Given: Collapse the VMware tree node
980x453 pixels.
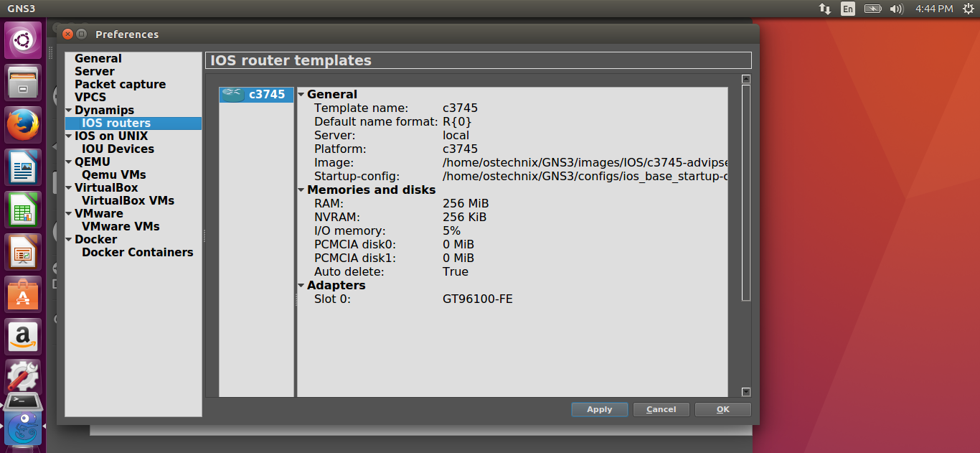Looking at the screenshot, I should 69,214.
